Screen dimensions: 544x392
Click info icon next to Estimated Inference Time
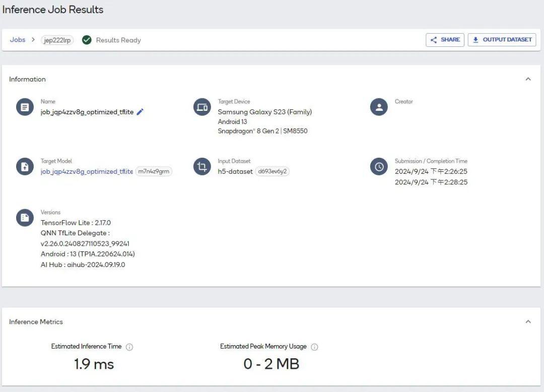tap(129, 347)
